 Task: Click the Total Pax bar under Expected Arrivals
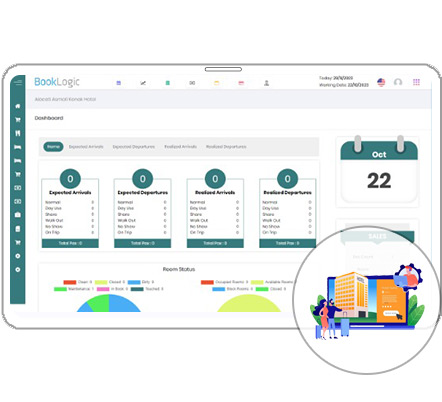pos(70,243)
